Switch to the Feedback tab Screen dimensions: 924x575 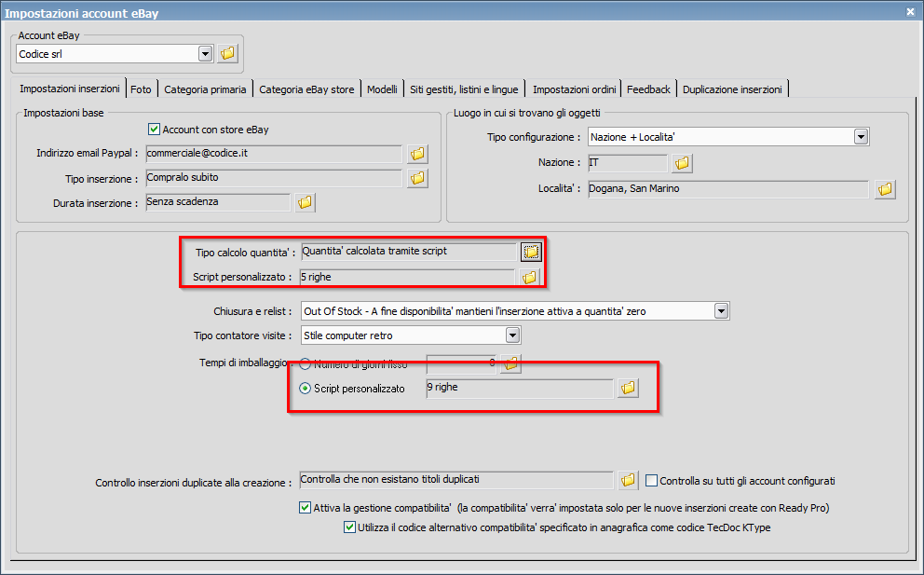[x=648, y=89]
